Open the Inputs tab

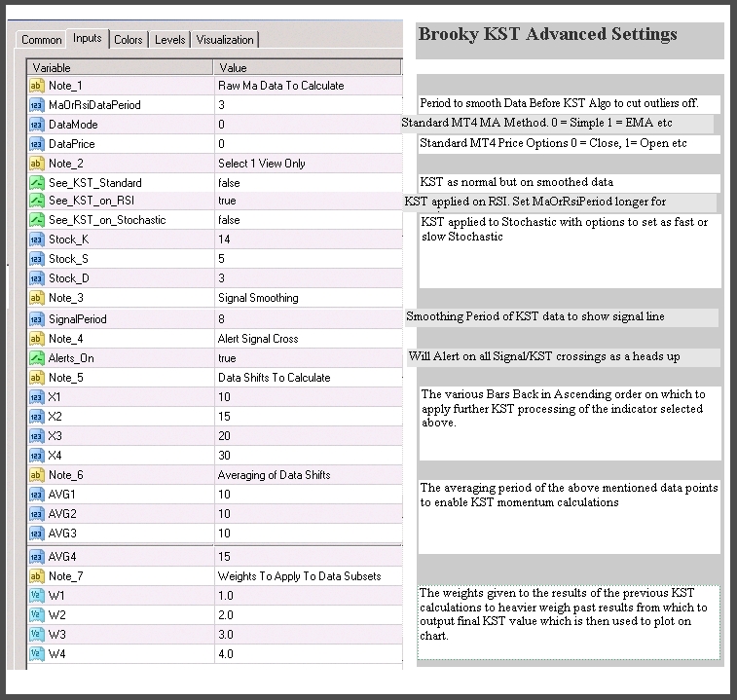(88, 38)
